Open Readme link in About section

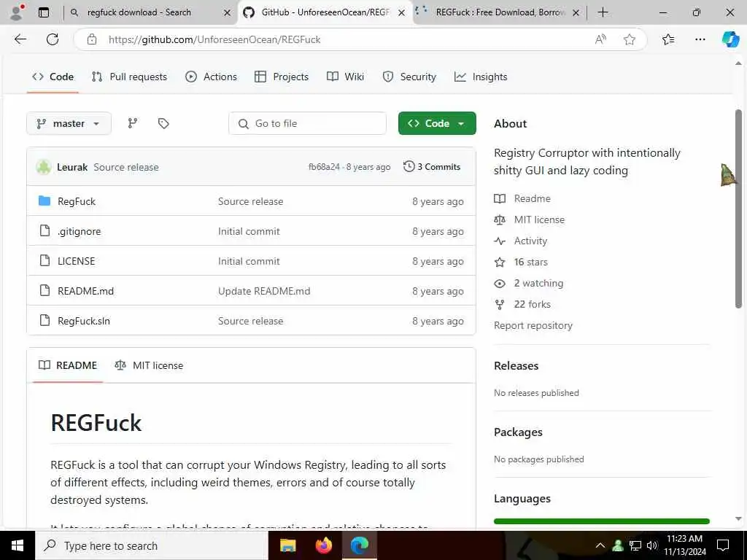(522, 198)
